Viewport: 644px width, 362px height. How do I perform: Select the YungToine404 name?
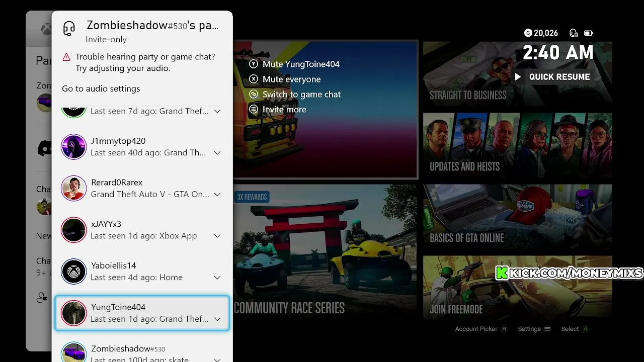(118, 307)
